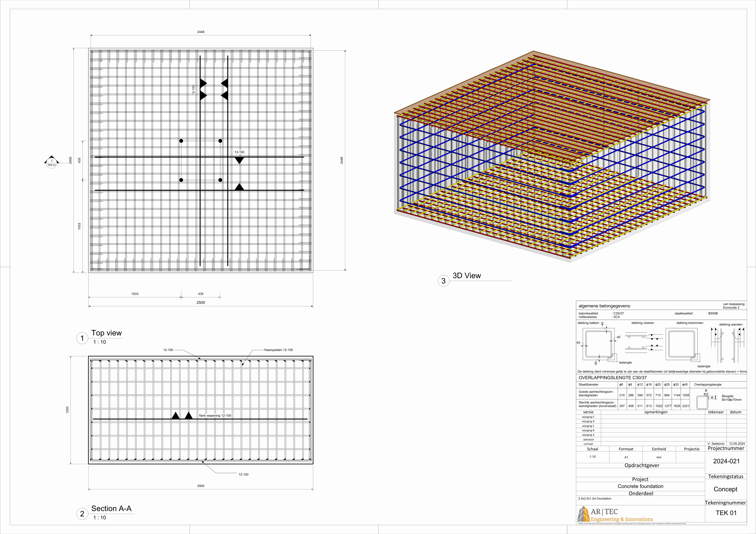Click the 1200 height dimension in section
Viewport: 756px width, 534px height.
click(x=67, y=410)
